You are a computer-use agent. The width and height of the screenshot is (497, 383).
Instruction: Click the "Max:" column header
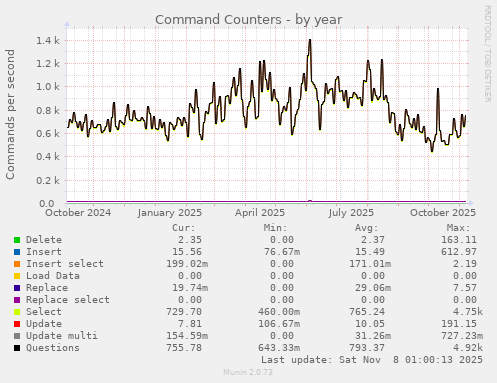pyautogui.click(x=458, y=228)
